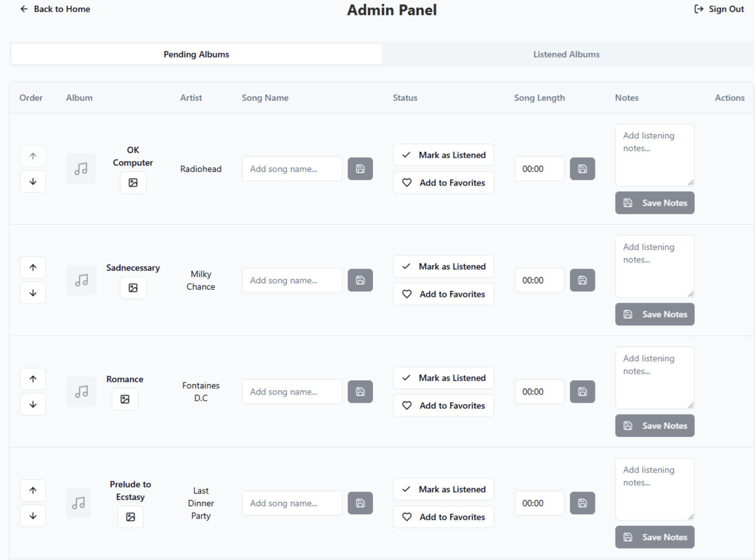755x560 pixels.
Task: Move OK Computer album down
Action: coord(33,182)
